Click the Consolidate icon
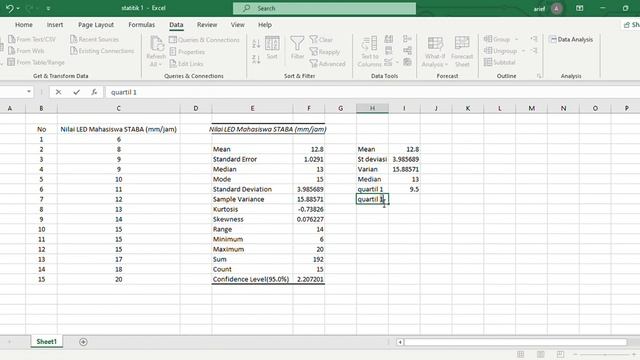This screenshot has width=640, height=360. (x=407, y=39)
